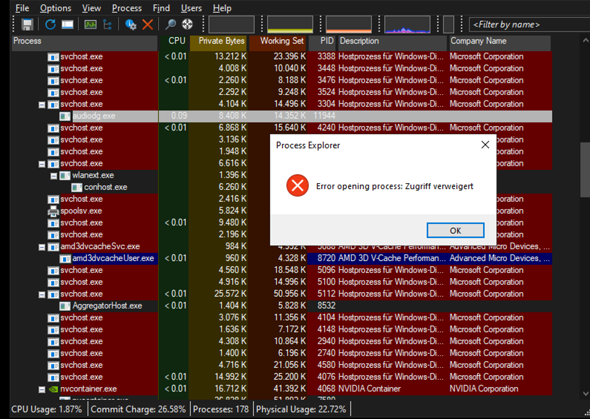The width and height of the screenshot is (590, 419).
Task: Open the Process menu
Action: click(x=127, y=8)
